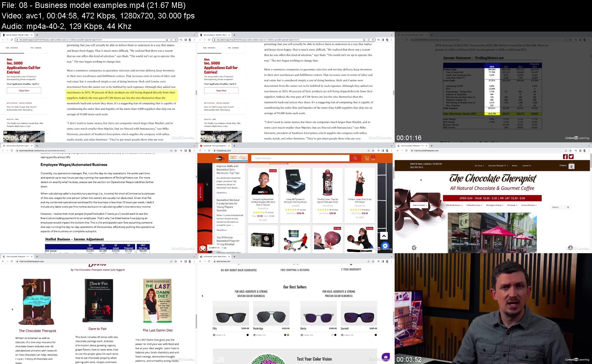Expand the Wholesale dropdown
This screenshot has width=592, height=364.
tap(512, 205)
